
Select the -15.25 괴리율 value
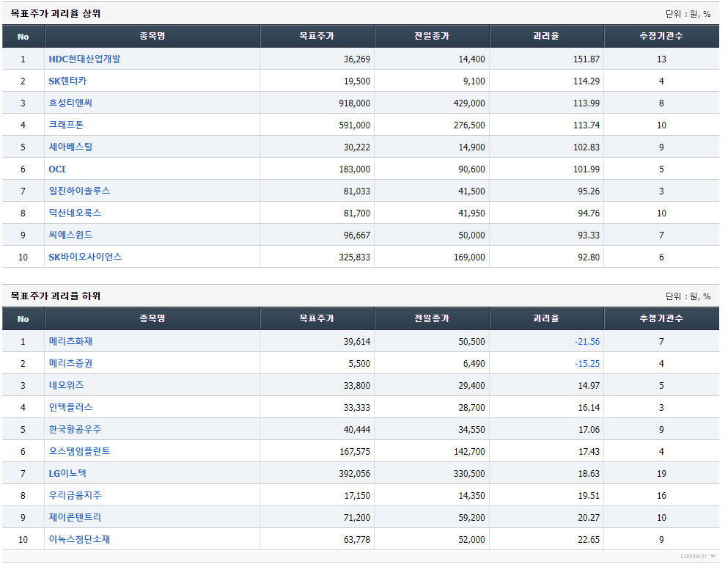point(587,364)
